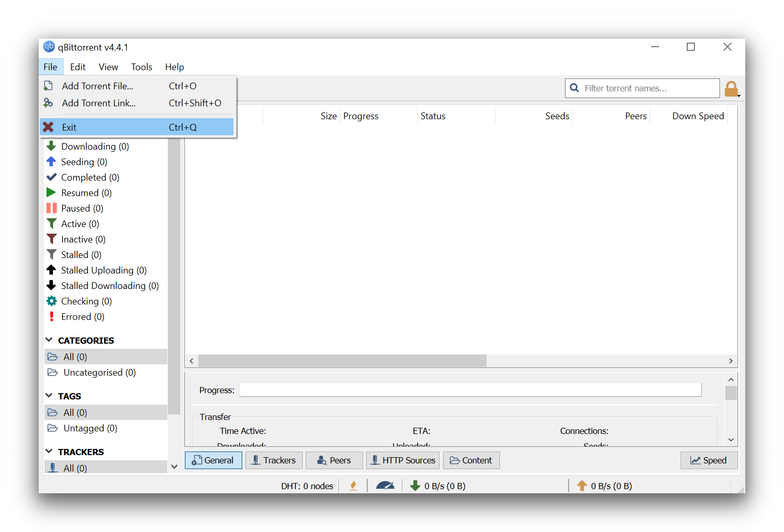Click the Uncategorised folder icon

tap(53, 372)
